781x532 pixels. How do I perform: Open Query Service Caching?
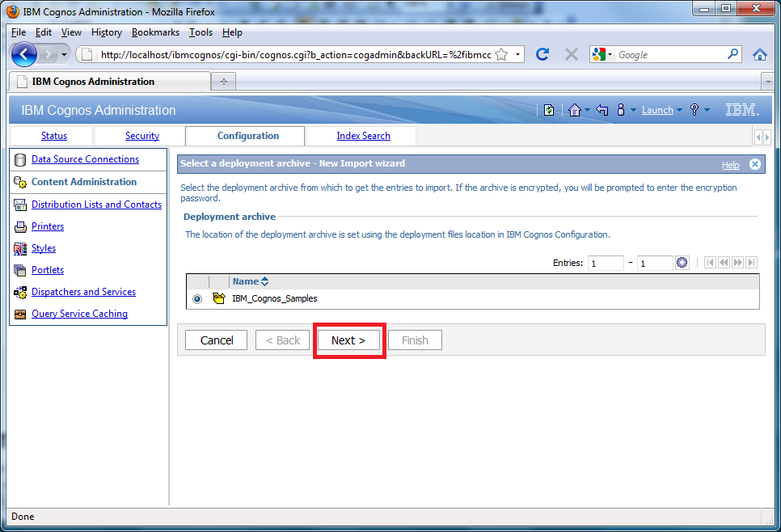(80, 314)
